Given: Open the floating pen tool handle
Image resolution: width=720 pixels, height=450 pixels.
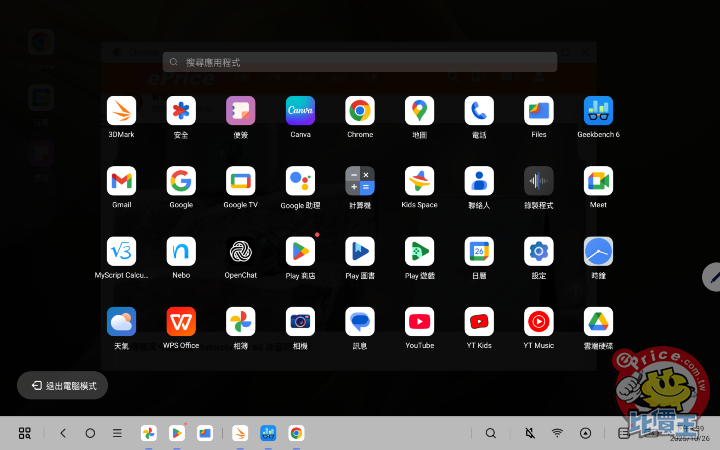Looking at the screenshot, I should point(712,277).
